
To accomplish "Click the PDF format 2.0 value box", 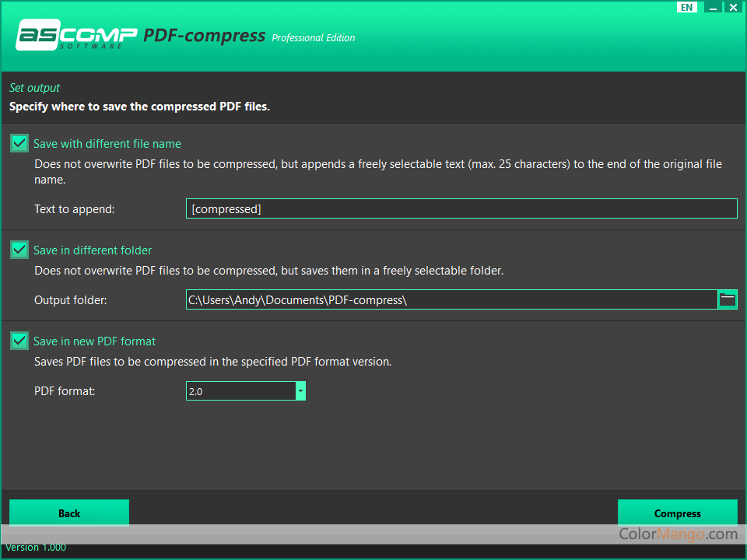I will [x=240, y=391].
